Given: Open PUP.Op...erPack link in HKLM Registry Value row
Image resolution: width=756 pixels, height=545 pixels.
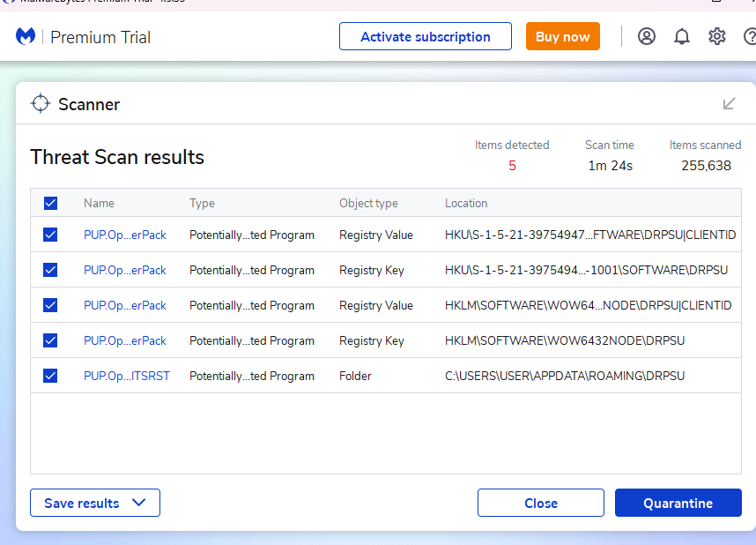Looking at the screenshot, I should tap(125, 305).
